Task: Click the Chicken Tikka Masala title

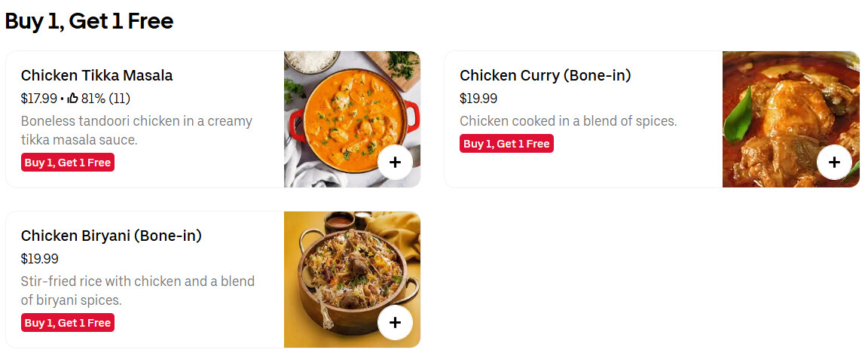Action: click(x=96, y=75)
